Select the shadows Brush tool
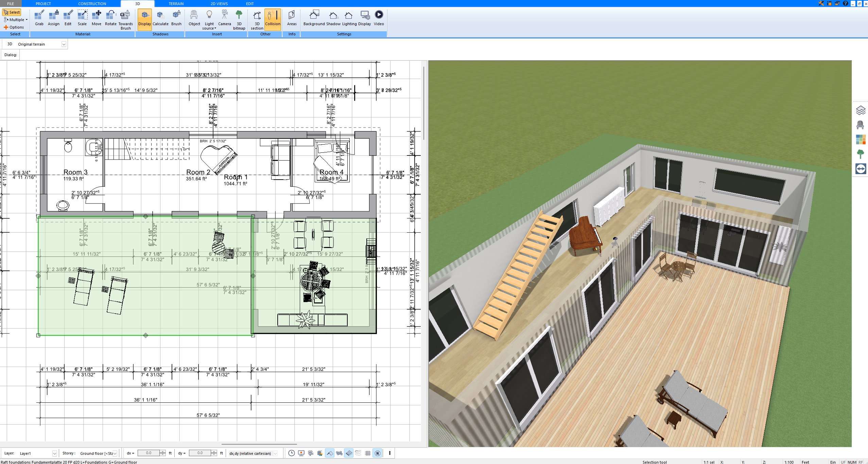This screenshot has width=868, height=464. (x=176, y=18)
